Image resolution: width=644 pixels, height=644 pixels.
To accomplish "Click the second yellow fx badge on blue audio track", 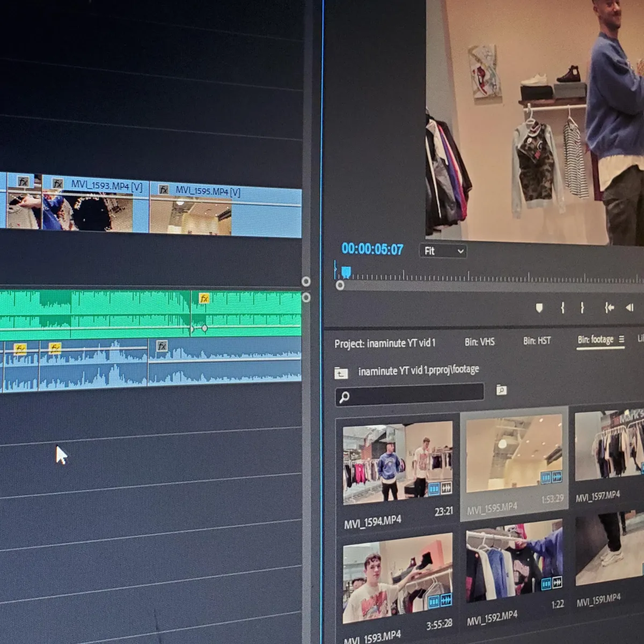I will point(55,348).
